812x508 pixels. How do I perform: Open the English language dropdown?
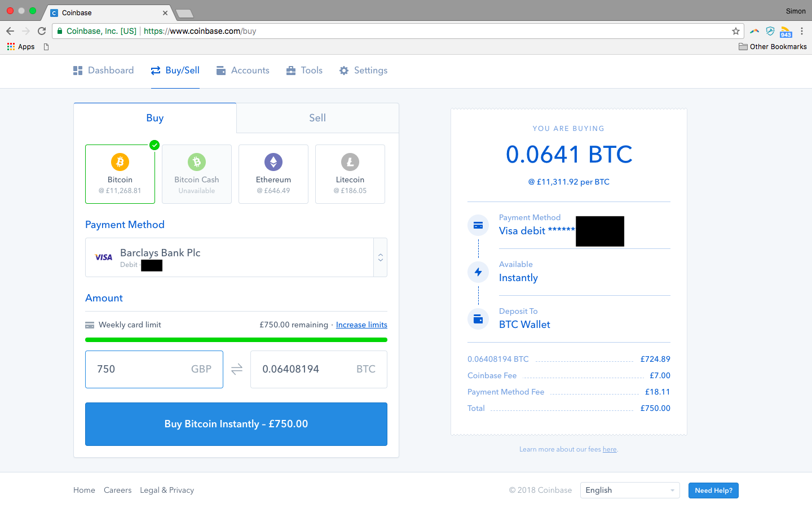coord(630,491)
